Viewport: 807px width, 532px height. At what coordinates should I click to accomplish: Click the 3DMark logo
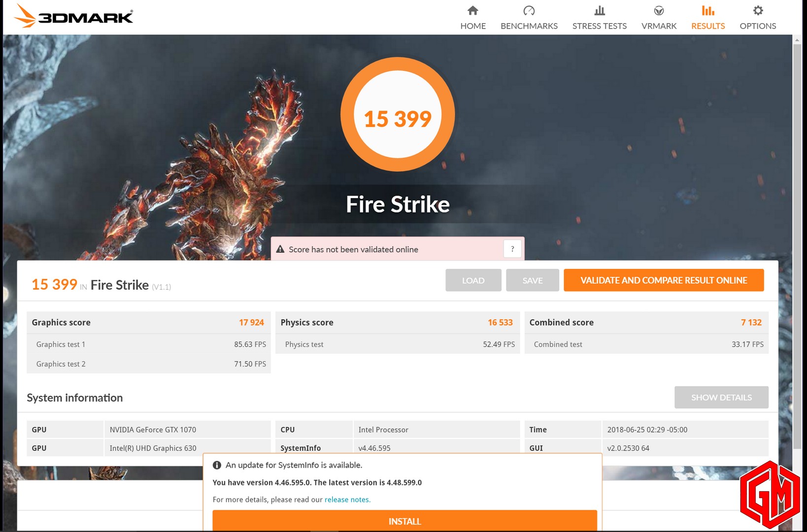point(73,16)
